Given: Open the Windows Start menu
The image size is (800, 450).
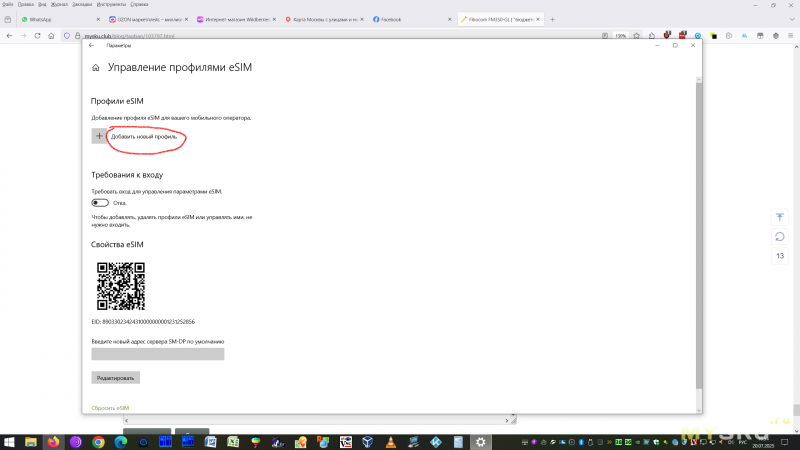Looking at the screenshot, I should tap(9, 442).
